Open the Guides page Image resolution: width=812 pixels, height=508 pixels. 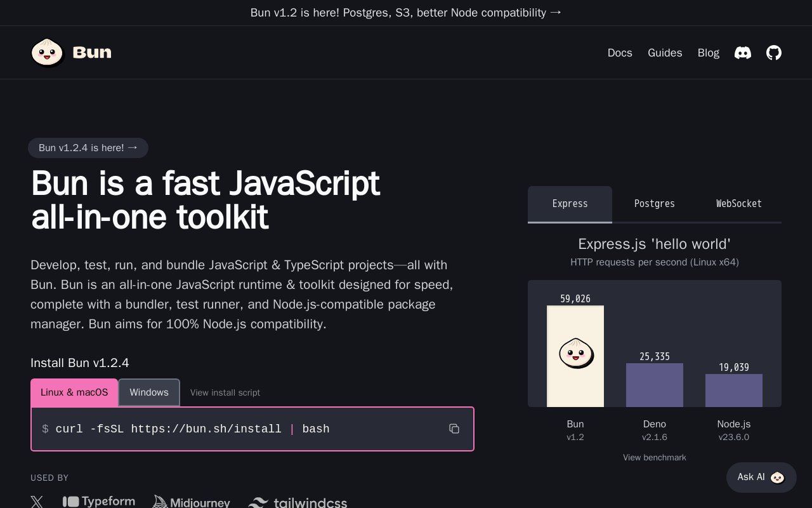(x=665, y=53)
